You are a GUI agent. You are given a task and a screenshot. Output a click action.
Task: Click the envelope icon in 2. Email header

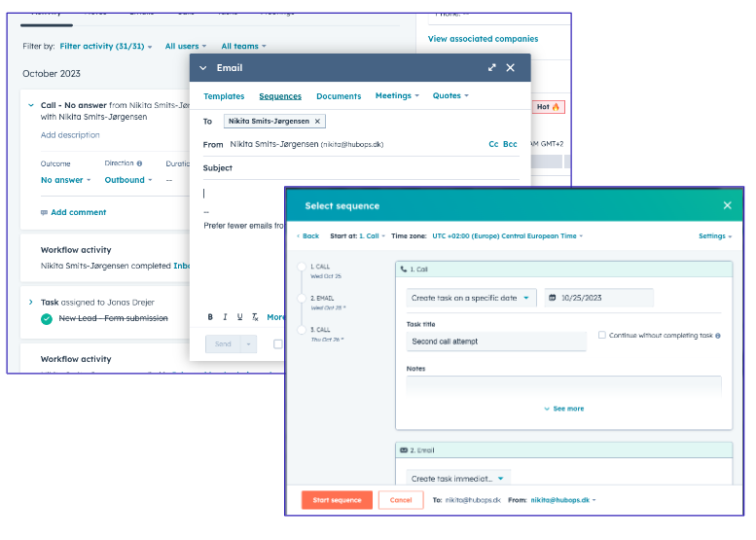404,450
